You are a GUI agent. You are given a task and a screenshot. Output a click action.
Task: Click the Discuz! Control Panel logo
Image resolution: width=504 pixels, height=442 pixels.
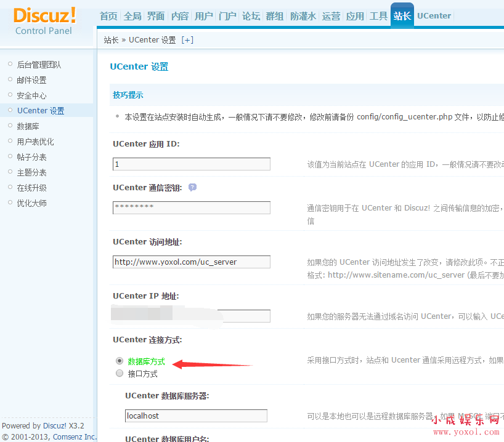pyautogui.click(x=44, y=21)
